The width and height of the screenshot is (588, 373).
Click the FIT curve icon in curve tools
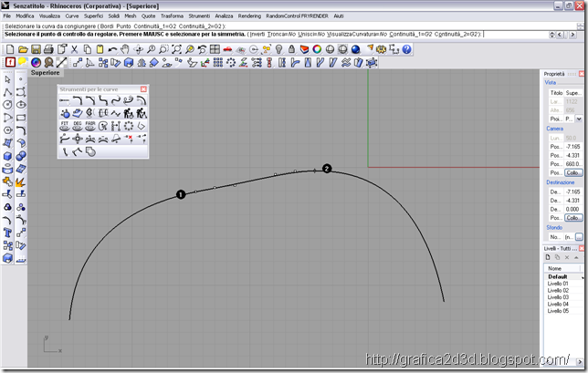click(65, 126)
